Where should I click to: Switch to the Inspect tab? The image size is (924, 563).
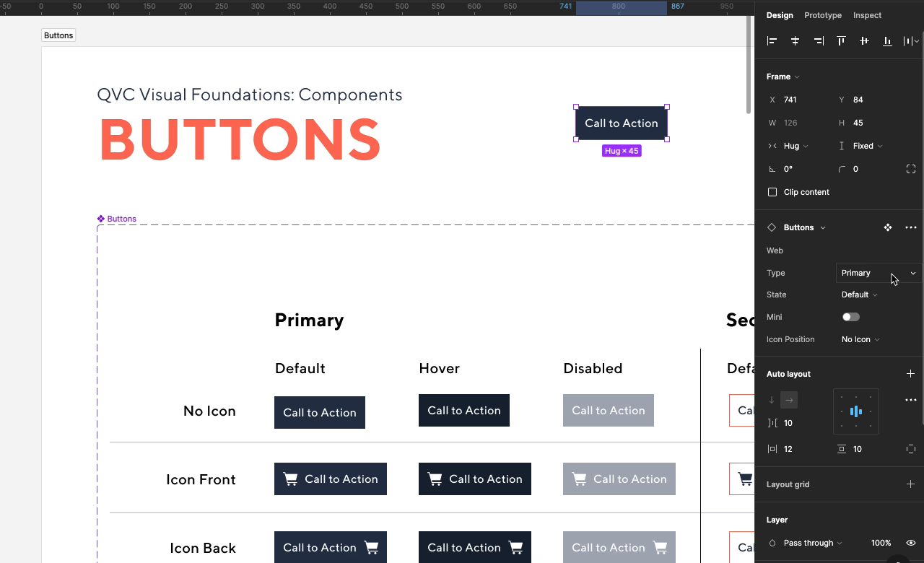(x=867, y=15)
